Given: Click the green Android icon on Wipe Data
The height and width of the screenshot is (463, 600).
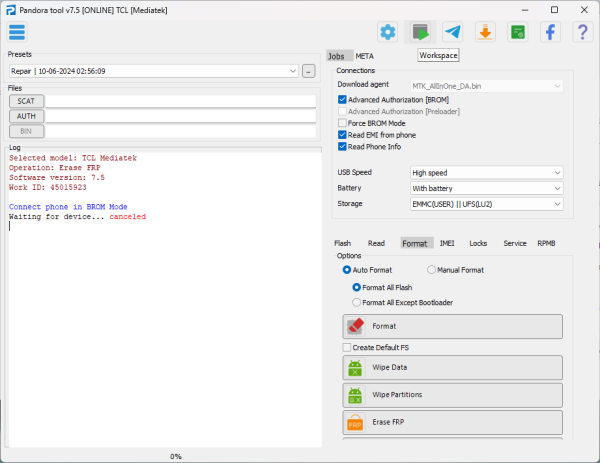Looking at the screenshot, I should (355, 368).
